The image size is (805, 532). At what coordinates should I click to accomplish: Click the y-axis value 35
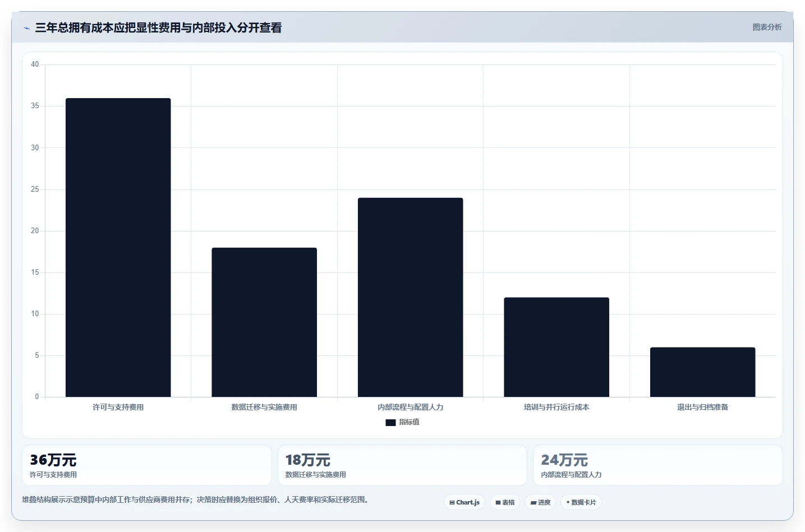pyautogui.click(x=35, y=106)
